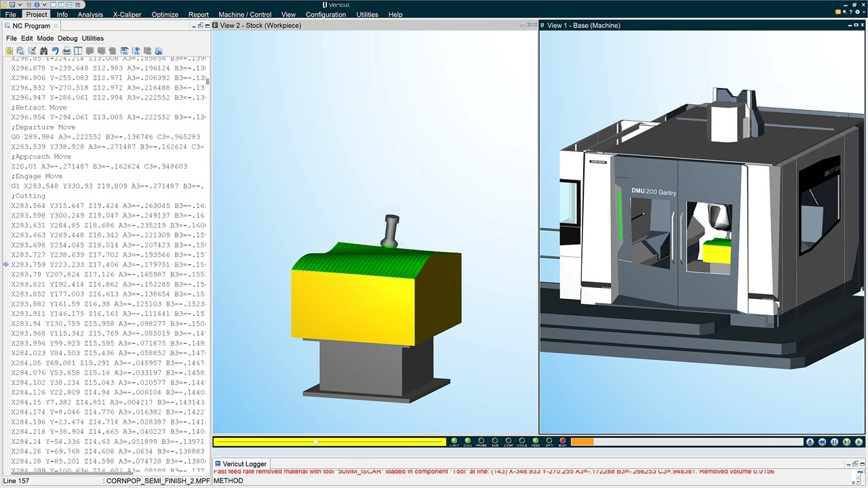Click the View 2 - Stock (Workpiece) title bar
This screenshot has width=868, height=488.
tap(375, 26)
